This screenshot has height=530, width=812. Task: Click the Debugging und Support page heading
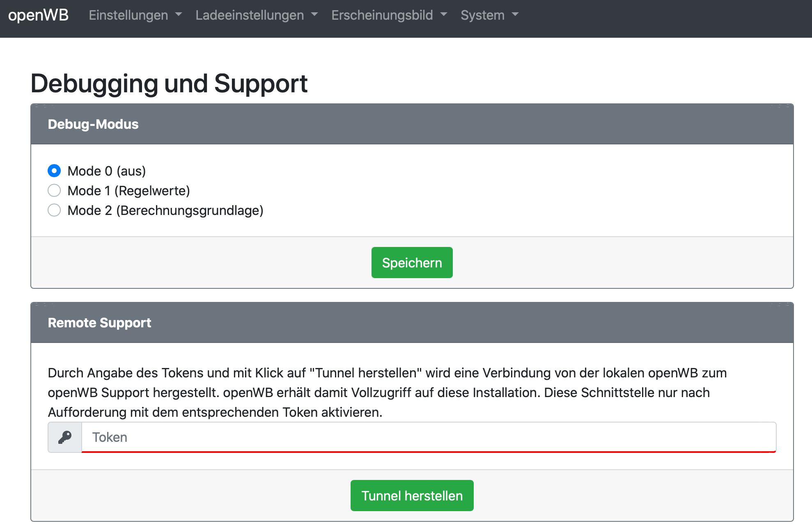(169, 84)
